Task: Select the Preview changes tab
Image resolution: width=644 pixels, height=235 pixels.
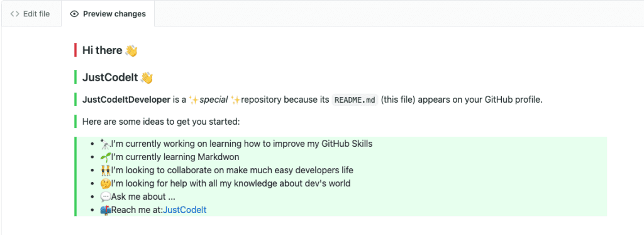Action: coord(108,14)
